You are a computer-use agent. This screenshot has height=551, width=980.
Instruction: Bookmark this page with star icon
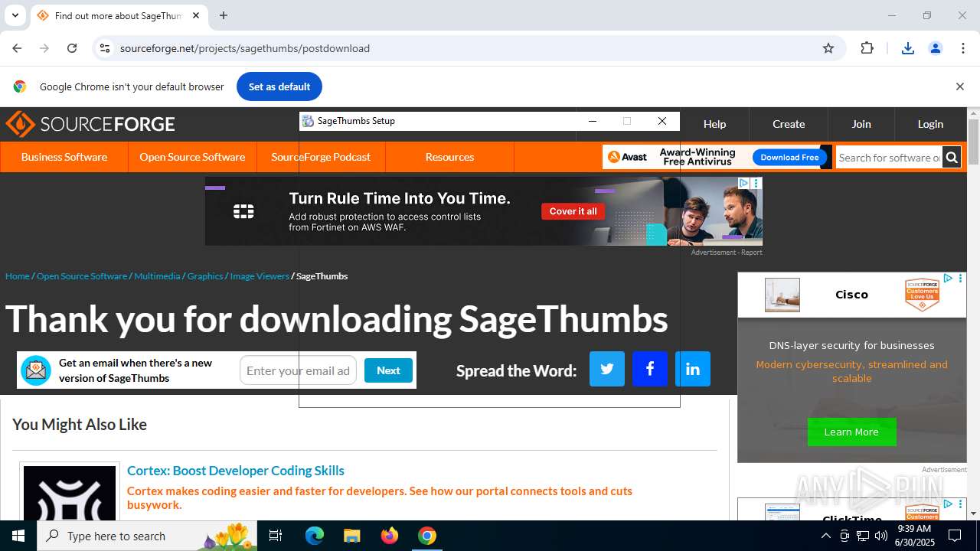(828, 48)
